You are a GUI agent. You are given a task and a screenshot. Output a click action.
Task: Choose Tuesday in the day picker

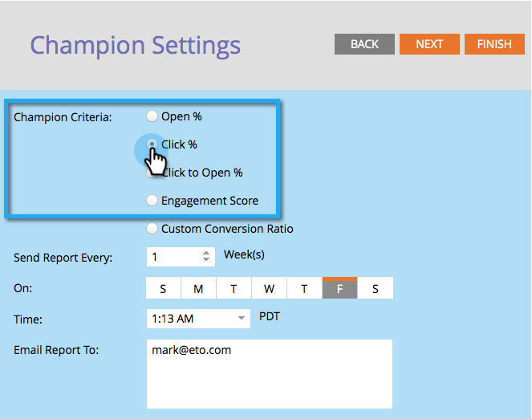(234, 288)
